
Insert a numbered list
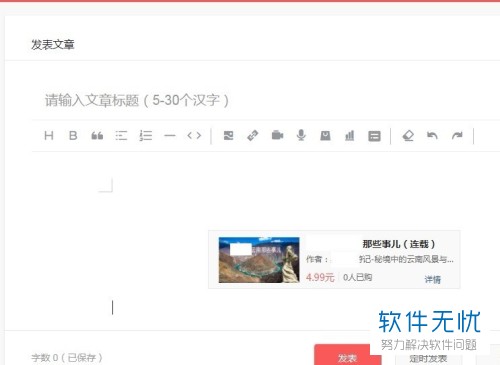click(x=146, y=136)
